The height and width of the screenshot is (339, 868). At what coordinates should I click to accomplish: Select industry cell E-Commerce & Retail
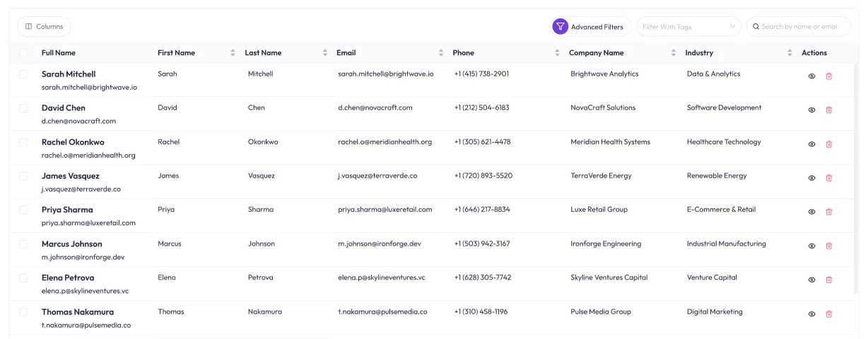(x=721, y=210)
